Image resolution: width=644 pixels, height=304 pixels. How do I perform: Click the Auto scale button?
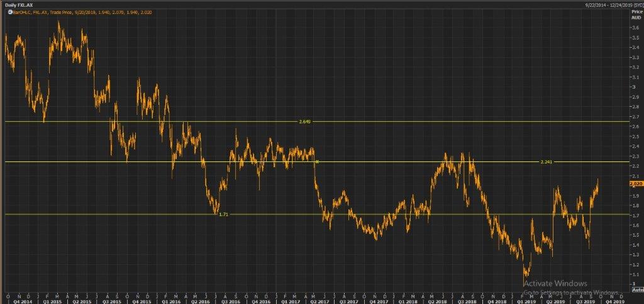pyautogui.click(x=636, y=289)
